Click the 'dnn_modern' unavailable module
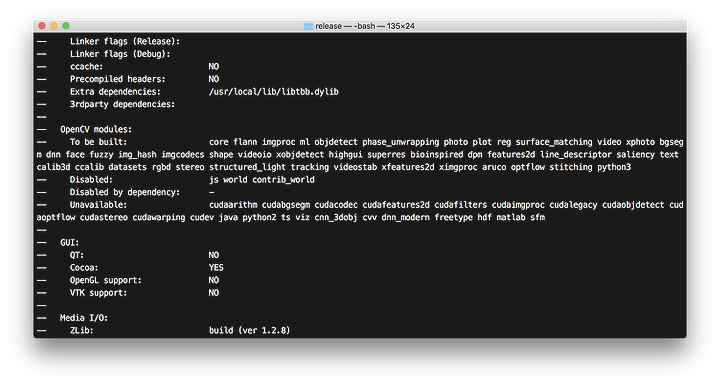Viewport: 720px width, 386px height. tap(405, 217)
